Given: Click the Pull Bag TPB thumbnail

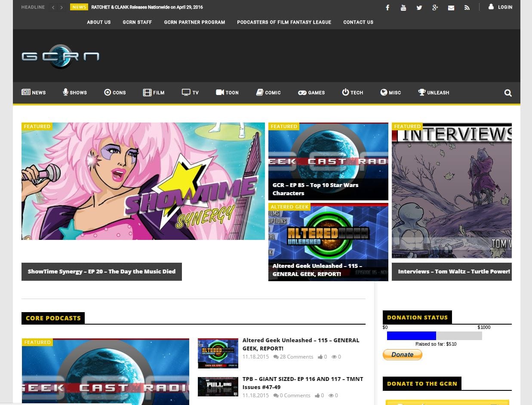Looking at the screenshot, I should (x=218, y=387).
